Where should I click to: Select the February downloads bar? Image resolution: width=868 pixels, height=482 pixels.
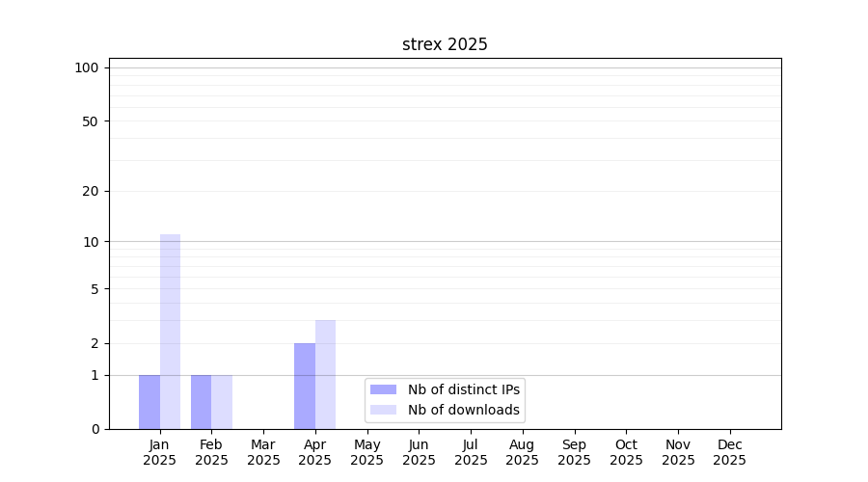coord(222,402)
